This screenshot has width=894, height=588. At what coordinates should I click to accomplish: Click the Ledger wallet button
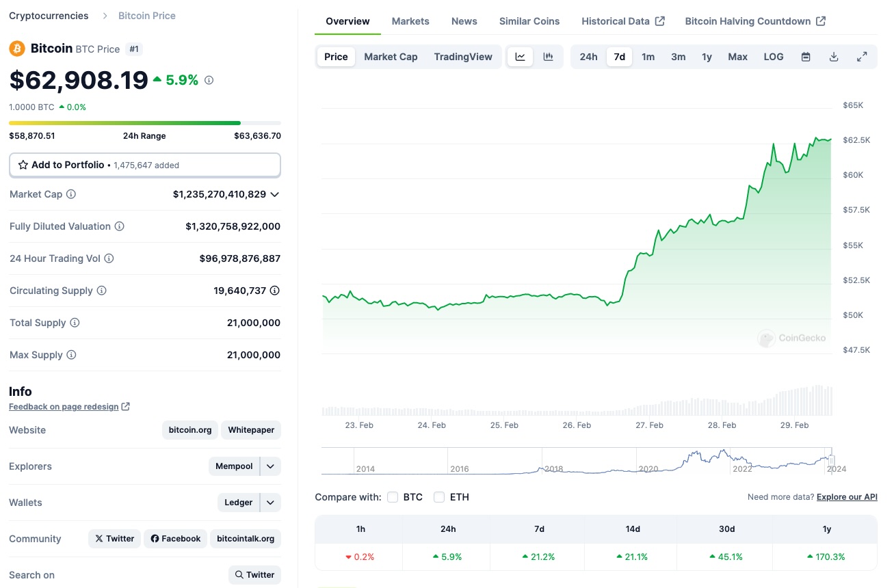click(x=239, y=503)
